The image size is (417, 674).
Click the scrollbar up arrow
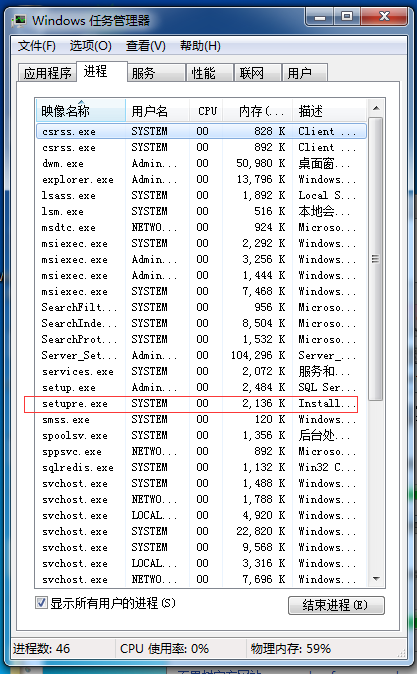376,108
